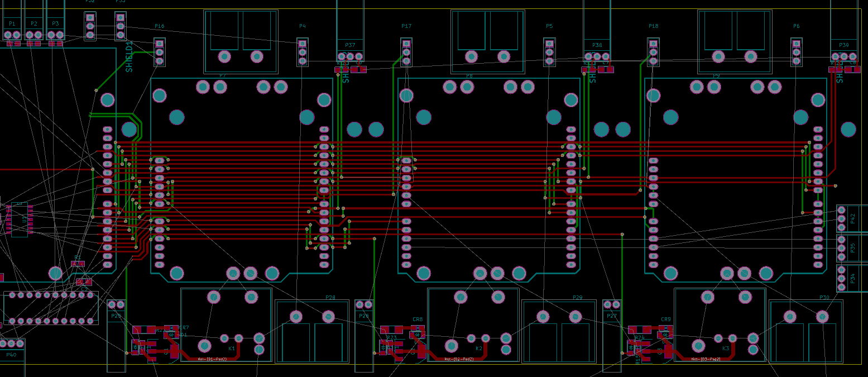This screenshot has height=377, width=868.
Task: Select the P9 footprint reference
Action: pyautogui.click(x=716, y=75)
